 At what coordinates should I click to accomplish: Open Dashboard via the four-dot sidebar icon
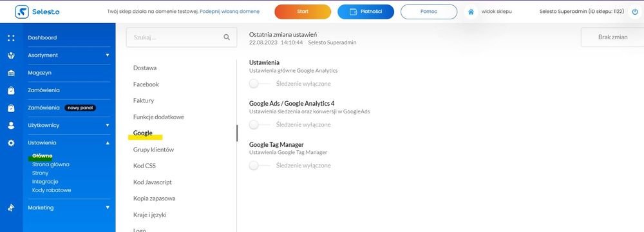tap(11, 38)
